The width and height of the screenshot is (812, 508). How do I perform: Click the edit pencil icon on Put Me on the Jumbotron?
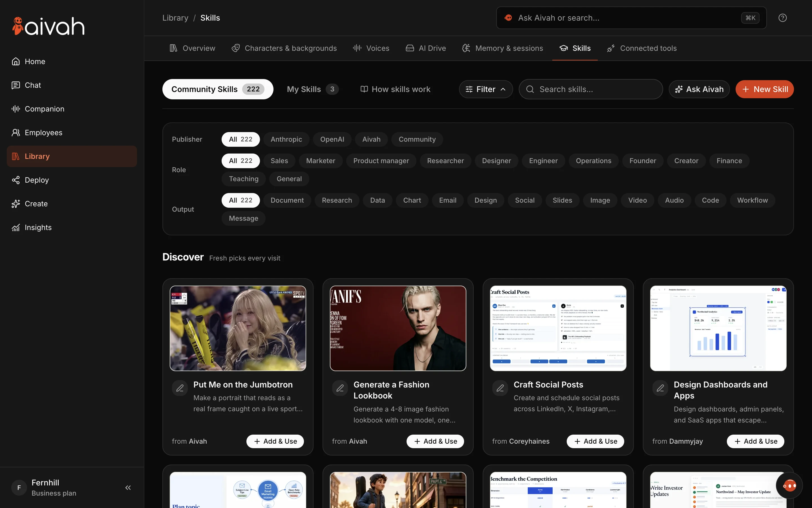pyautogui.click(x=180, y=388)
